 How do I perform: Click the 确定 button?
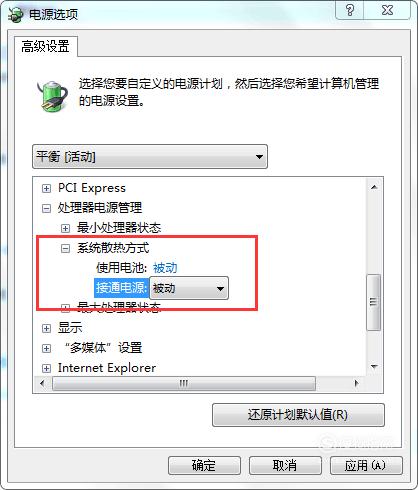click(204, 465)
